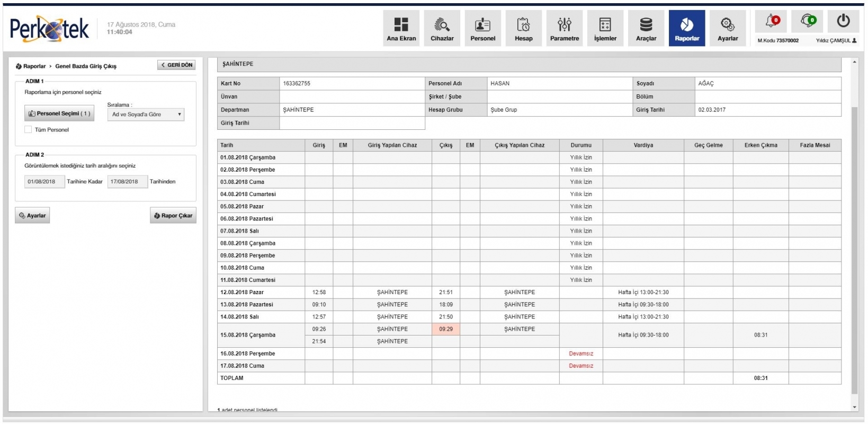The height and width of the screenshot is (424, 868).
Task: Click the Erken Çıkma column header
Action: point(761,145)
